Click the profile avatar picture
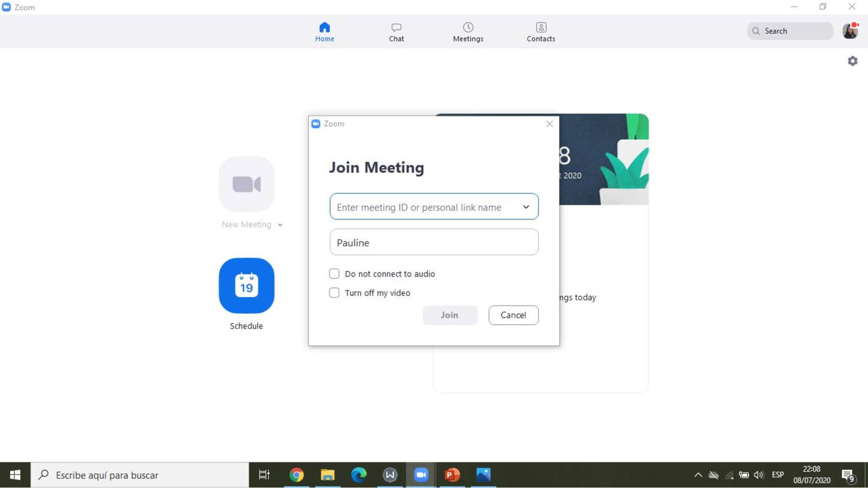This screenshot has width=868, height=488. 850,31
